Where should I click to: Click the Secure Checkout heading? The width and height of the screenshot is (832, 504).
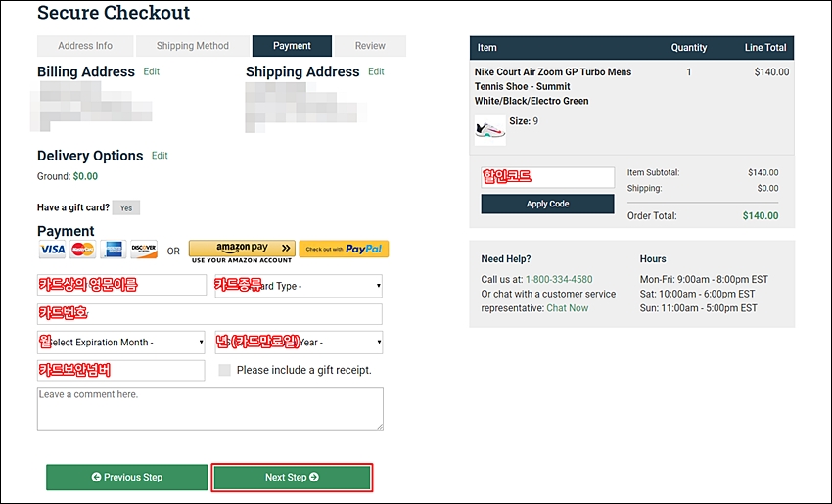point(114,12)
